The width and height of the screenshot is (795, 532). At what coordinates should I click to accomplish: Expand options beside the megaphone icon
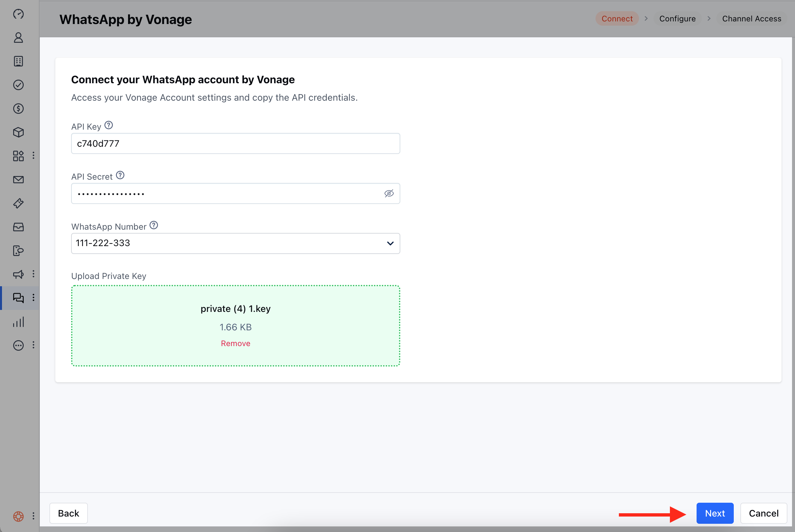33,274
